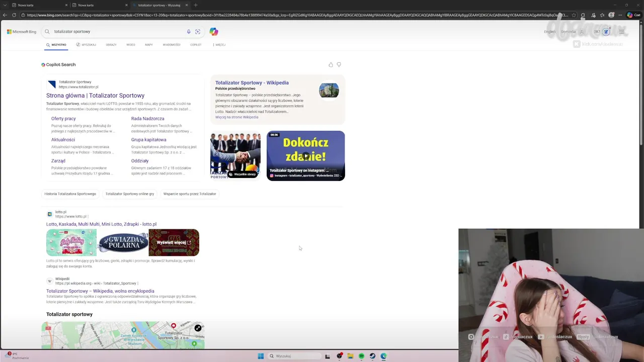The width and height of the screenshot is (644, 362).
Task: Open the visual image search icon
Action: coord(198,32)
